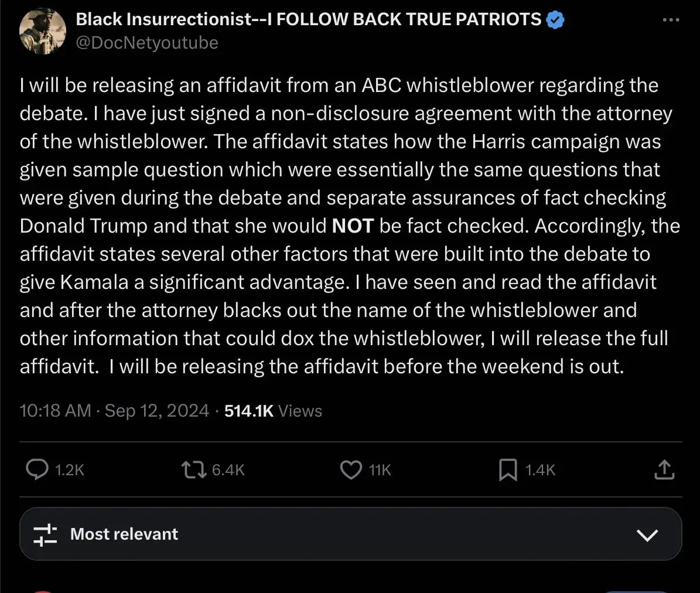Image resolution: width=700 pixels, height=593 pixels.
Task: Click the sliders filter icon
Action: coord(45,534)
